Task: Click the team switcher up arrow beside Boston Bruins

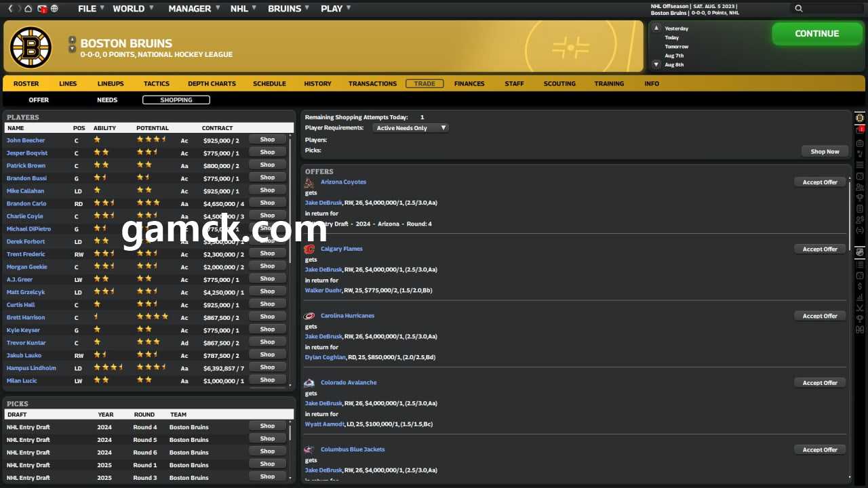Action: point(72,40)
